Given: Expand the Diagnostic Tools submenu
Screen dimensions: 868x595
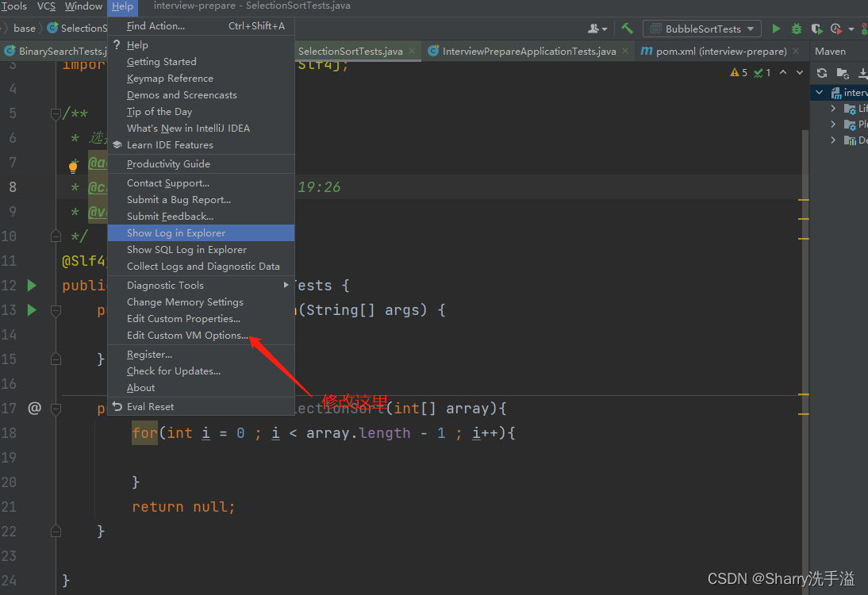Looking at the screenshot, I should tap(201, 285).
